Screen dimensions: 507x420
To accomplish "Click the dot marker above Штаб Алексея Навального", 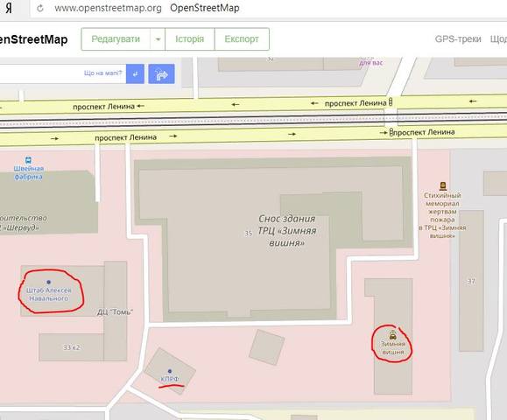I will (x=48, y=282).
